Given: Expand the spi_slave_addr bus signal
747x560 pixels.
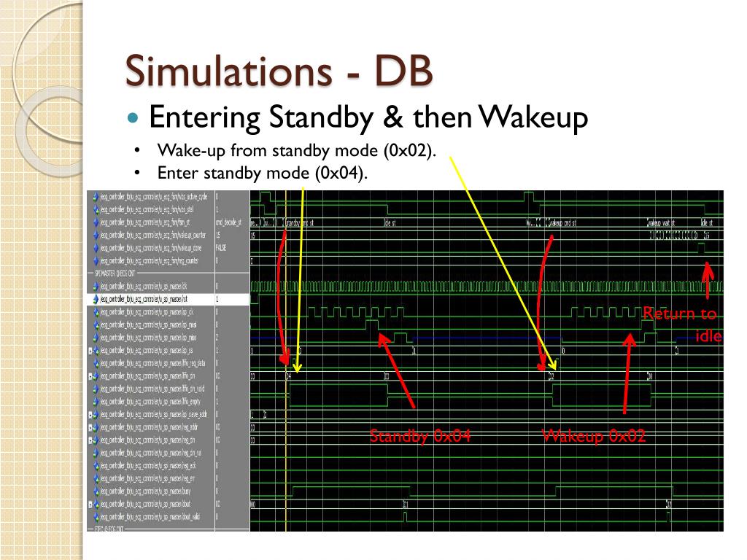Looking at the screenshot, I should (x=90, y=415).
